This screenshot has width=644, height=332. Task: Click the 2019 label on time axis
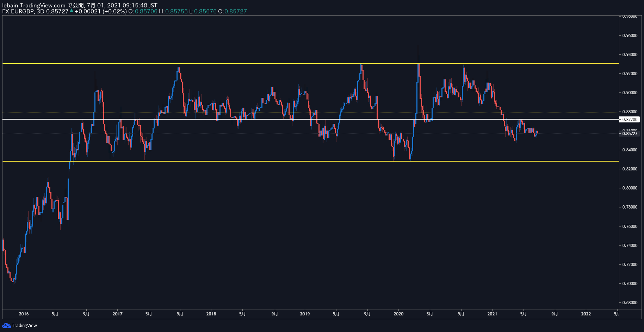(305, 314)
